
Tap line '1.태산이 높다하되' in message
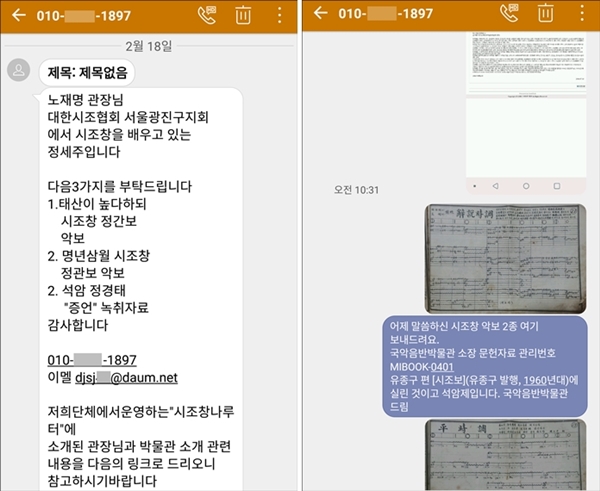(97, 204)
